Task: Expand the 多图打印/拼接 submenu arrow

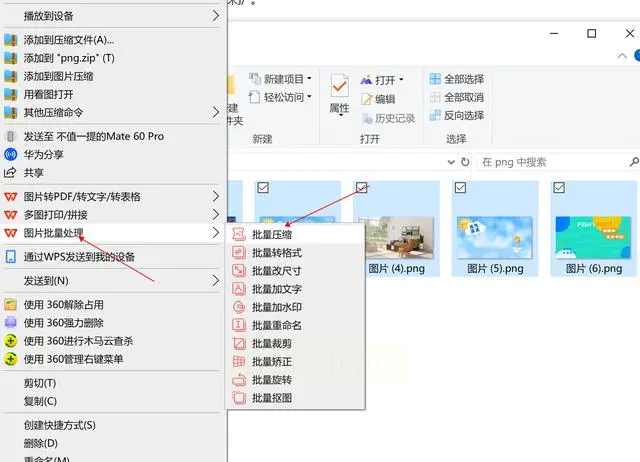Action: coord(216,214)
